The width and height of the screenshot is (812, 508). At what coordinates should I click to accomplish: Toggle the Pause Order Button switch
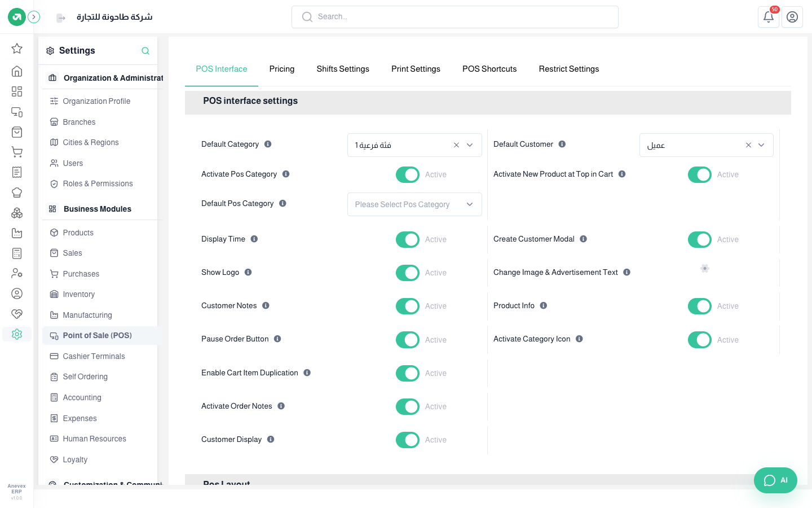407,340
